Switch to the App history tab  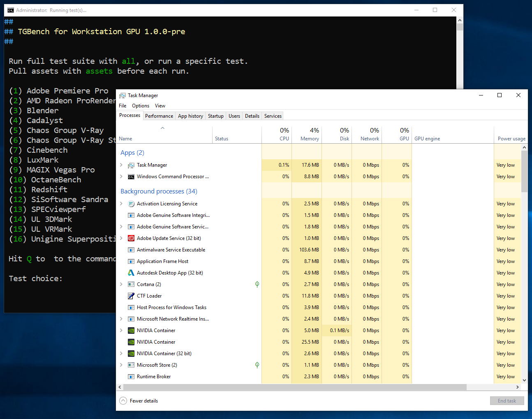tap(190, 116)
